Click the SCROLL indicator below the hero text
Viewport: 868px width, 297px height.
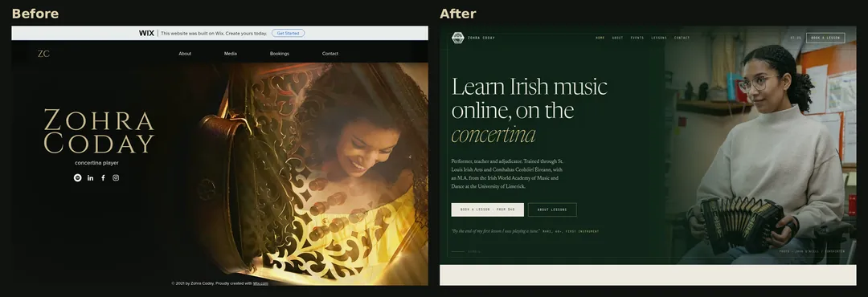click(466, 252)
